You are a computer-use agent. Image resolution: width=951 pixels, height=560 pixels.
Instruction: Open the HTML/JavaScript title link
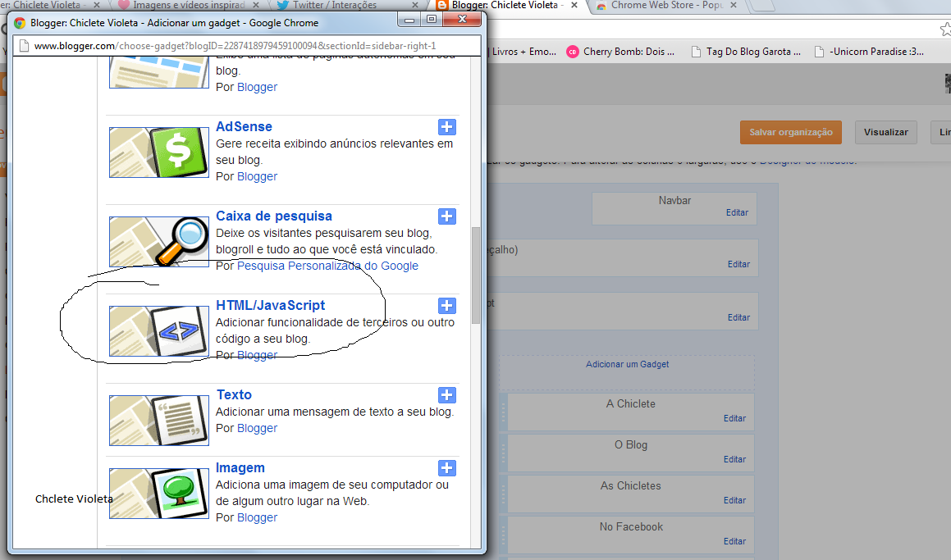(x=271, y=306)
